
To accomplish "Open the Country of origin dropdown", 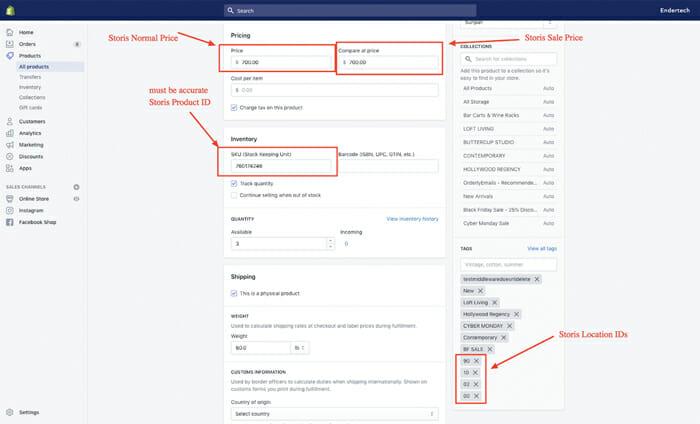I will (334, 412).
